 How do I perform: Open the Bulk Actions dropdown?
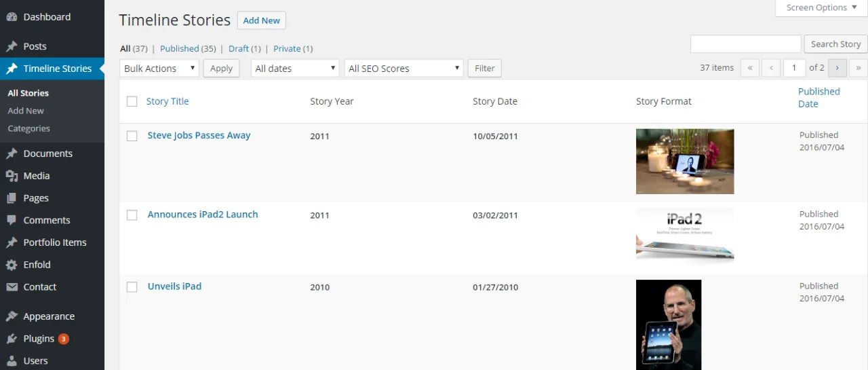159,69
